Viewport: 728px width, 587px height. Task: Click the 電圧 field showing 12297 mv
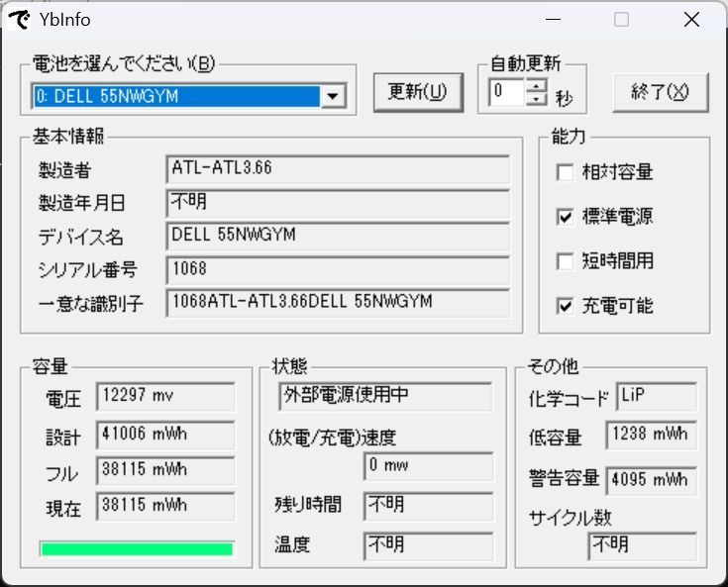[x=165, y=396]
